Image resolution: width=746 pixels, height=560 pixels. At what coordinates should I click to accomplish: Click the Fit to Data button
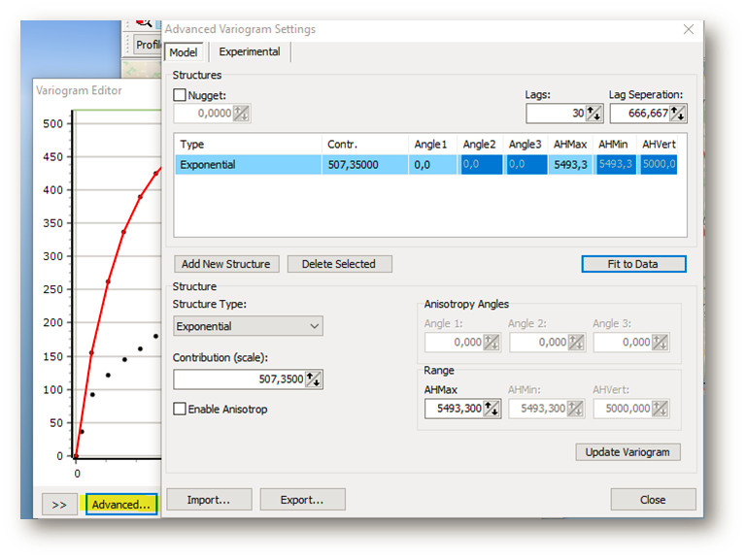click(633, 264)
